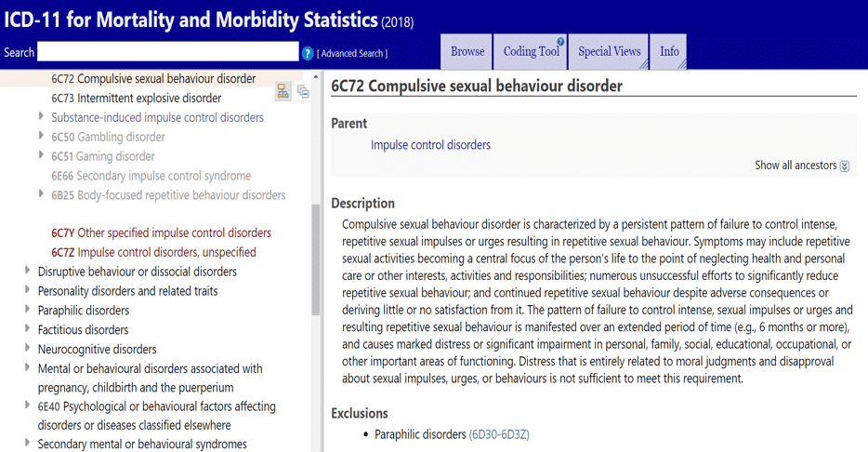Select 6C7Z Impulse control disorders, unspecified
Viewport: 868px width, 452px height.
(x=153, y=252)
